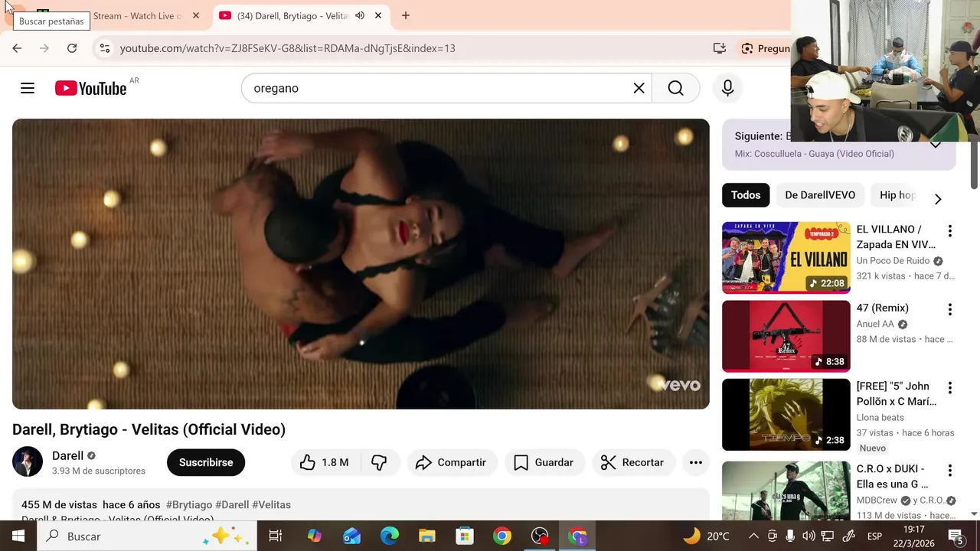This screenshot has height=551, width=980.
Task: Open File Explorer from taskbar
Action: 426,536
